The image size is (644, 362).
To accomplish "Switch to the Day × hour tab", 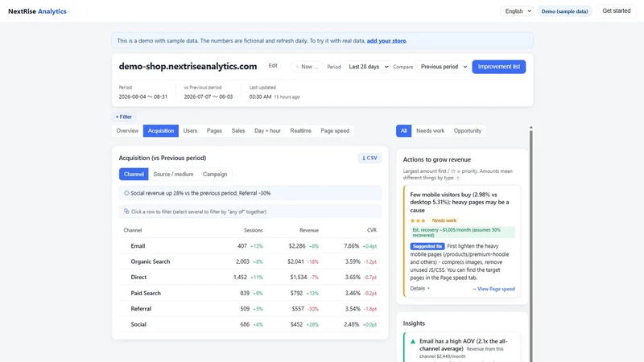I will (267, 130).
